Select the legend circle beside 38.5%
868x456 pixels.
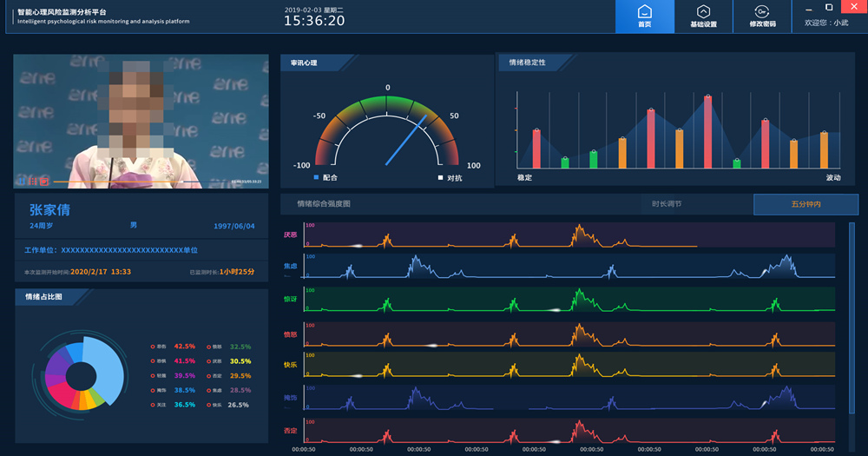(152, 391)
